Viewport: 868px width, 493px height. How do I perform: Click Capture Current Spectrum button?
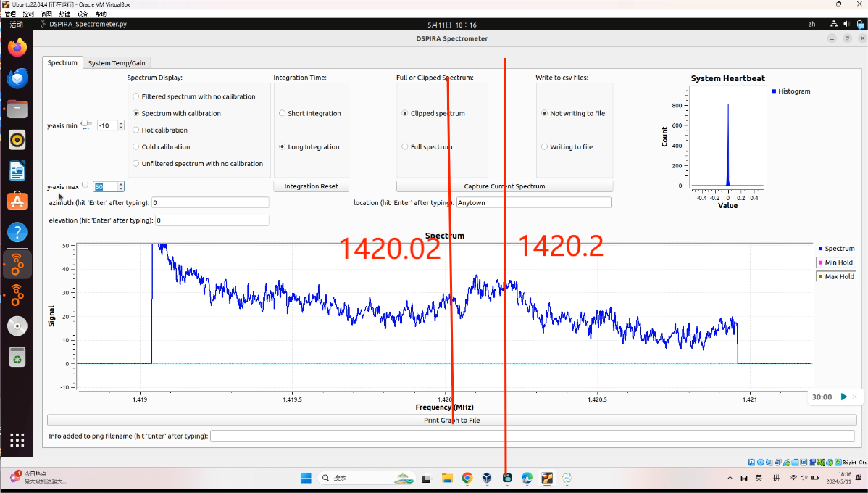pyautogui.click(x=504, y=186)
